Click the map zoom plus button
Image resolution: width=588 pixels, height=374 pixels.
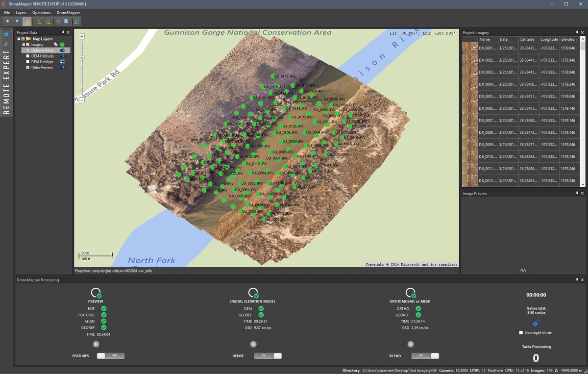pos(82,36)
